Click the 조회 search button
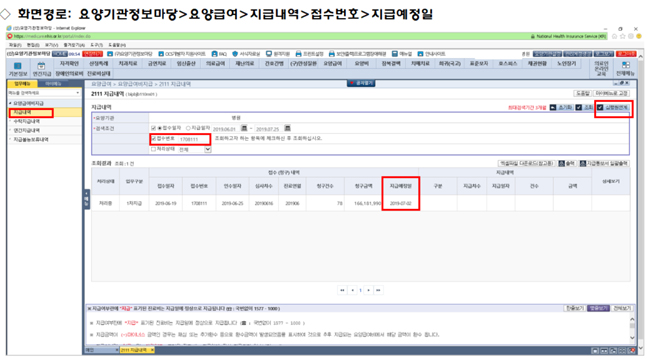650x362 pixels. tap(585, 107)
